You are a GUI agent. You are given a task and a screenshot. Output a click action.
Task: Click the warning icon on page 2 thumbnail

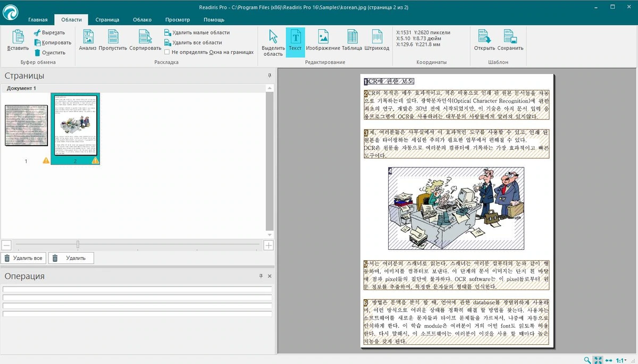95,160
